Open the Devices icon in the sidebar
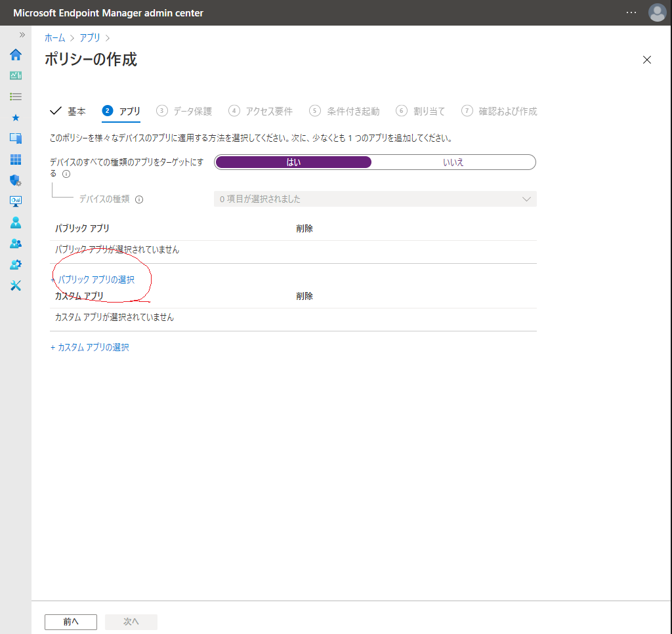Viewport: 672px width, 634px height. pyautogui.click(x=16, y=138)
